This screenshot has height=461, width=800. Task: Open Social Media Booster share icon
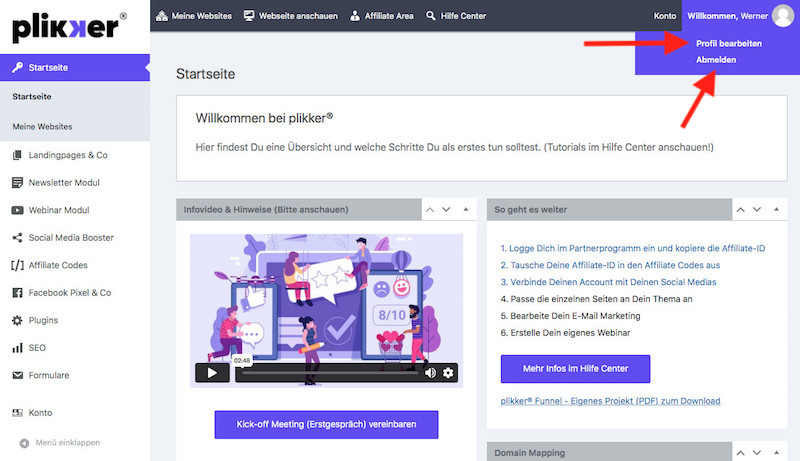(x=18, y=238)
